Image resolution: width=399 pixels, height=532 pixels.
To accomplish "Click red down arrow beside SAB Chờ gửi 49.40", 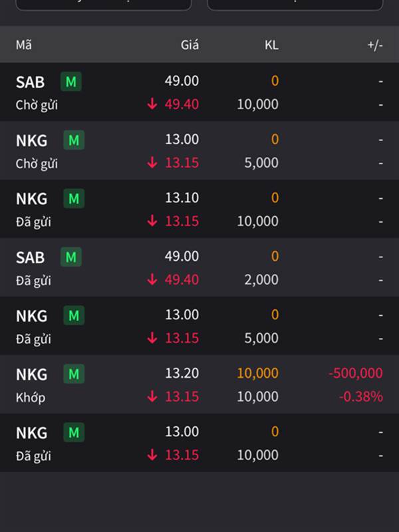I will [x=152, y=104].
